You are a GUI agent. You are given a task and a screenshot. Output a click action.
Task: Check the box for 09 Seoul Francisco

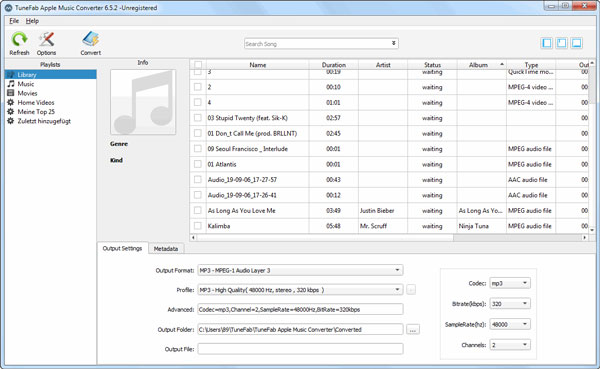pos(197,149)
